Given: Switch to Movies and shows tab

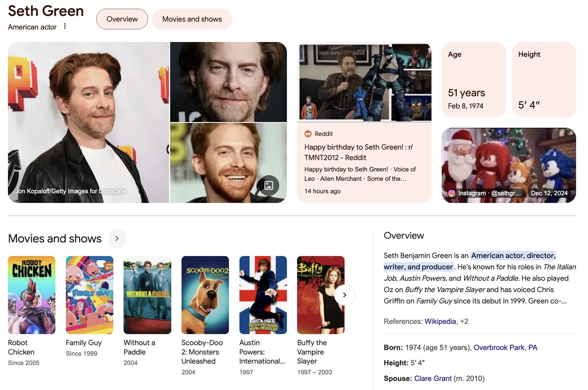Looking at the screenshot, I should coord(192,19).
